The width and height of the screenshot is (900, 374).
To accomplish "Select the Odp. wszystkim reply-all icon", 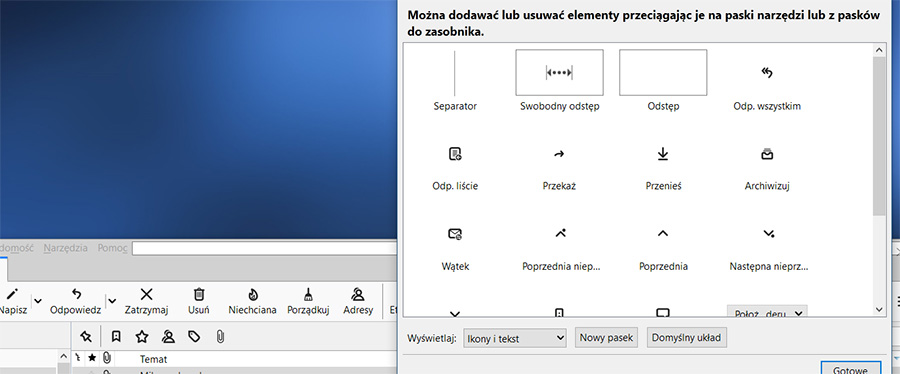I will 767,72.
